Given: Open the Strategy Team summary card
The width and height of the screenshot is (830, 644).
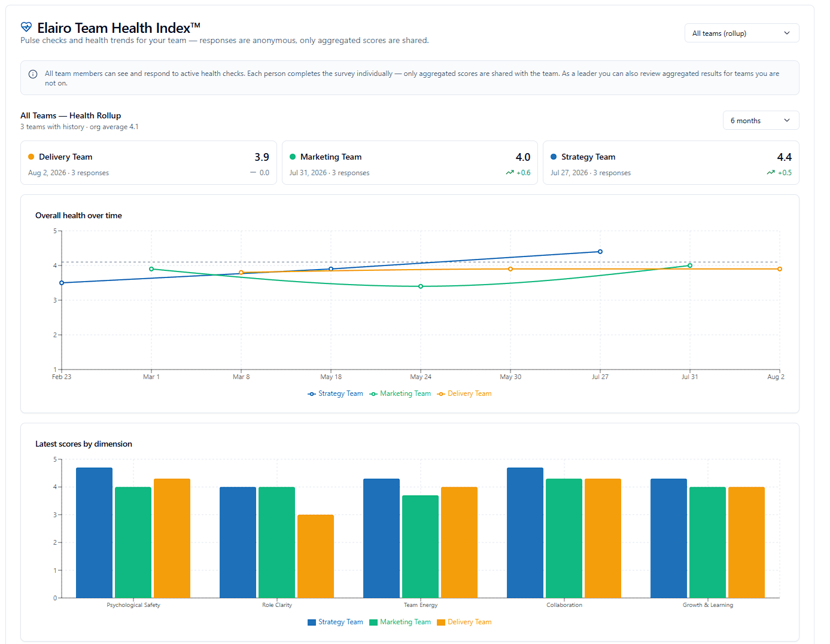Looking at the screenshot, I should point(671,163).
